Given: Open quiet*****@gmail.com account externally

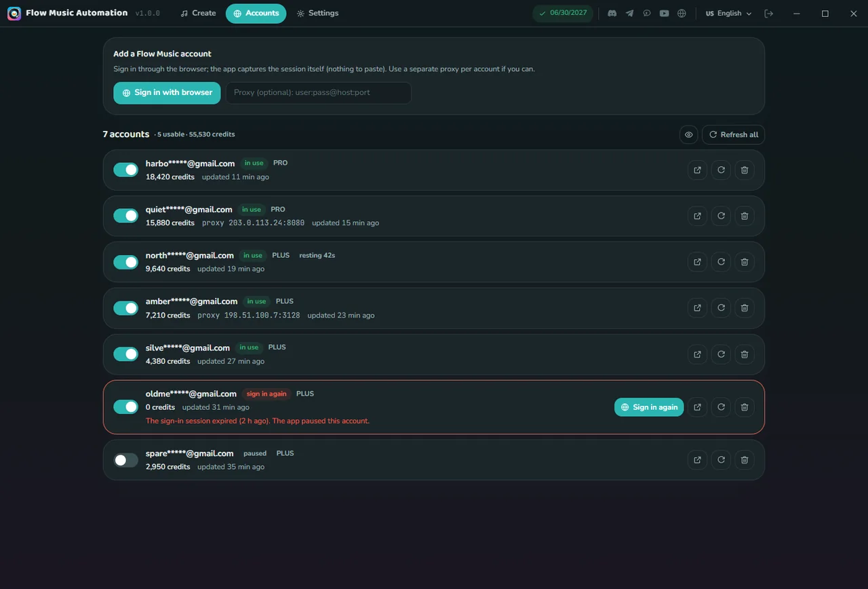Looking at the screenshot, I should (x=697, y=216).
